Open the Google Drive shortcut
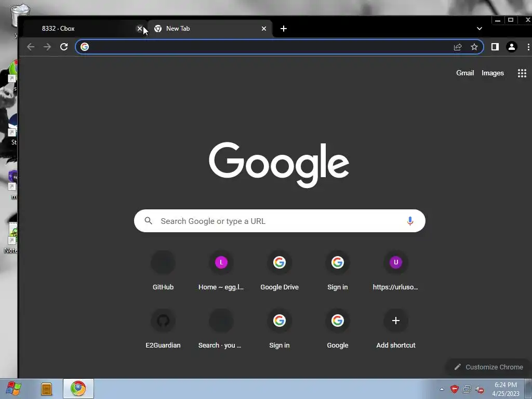 point(280,271)
